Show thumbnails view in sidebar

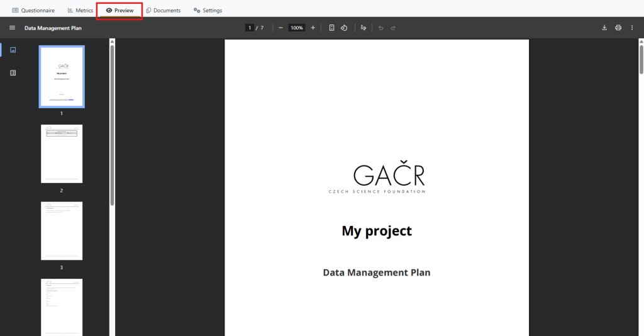13,50
